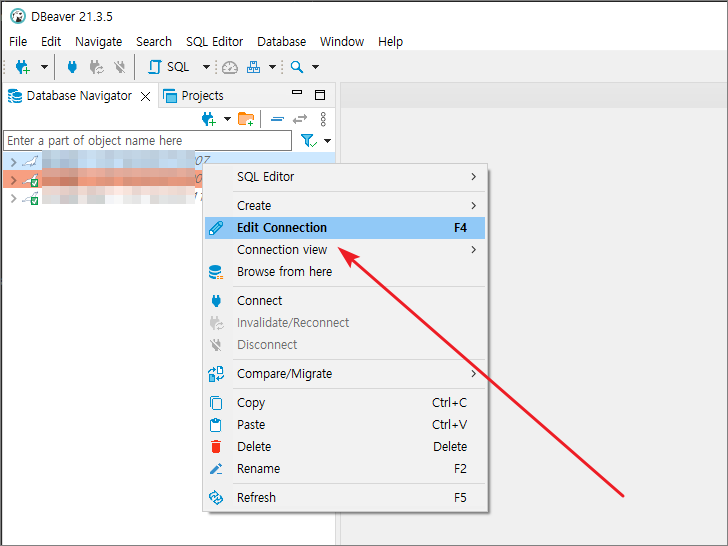Open dropdown beside navigator New Connection icon
This screenshot has height=546, width=728.
pyautogui.click(x=228, y=119)
